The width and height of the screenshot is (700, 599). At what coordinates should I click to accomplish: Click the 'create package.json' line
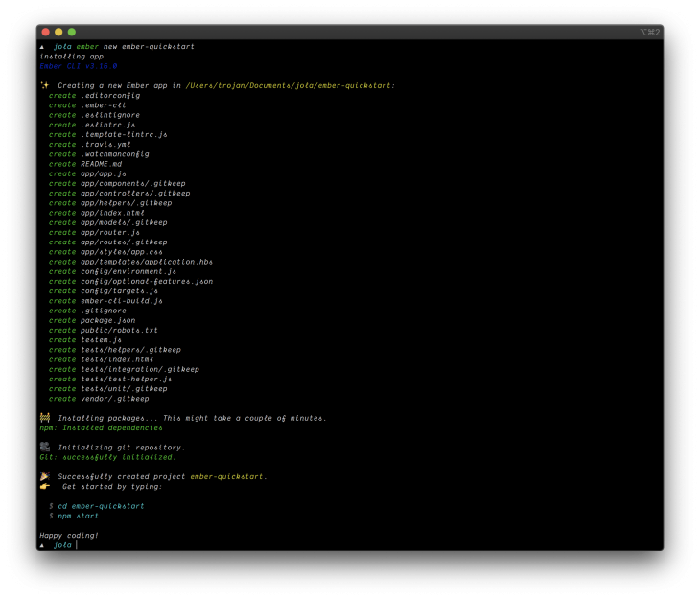click(92, 320)
